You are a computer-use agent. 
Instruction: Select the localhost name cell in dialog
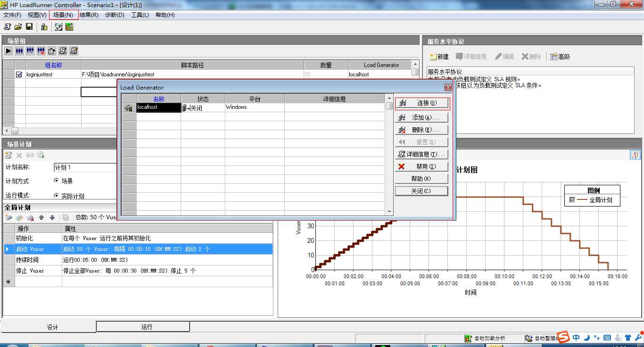[x=158, y=107]
